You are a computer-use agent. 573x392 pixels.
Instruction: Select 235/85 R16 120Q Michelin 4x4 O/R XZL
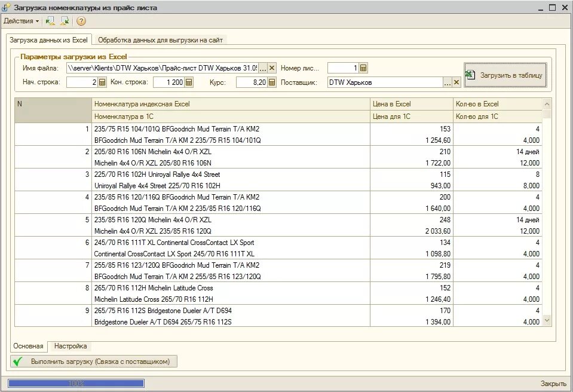click(153, 219)
